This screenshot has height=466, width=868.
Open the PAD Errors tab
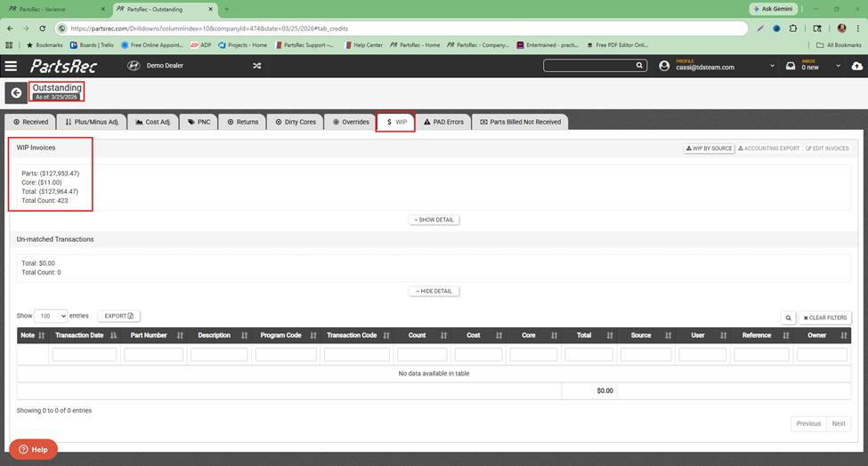[x=443, y=122]
